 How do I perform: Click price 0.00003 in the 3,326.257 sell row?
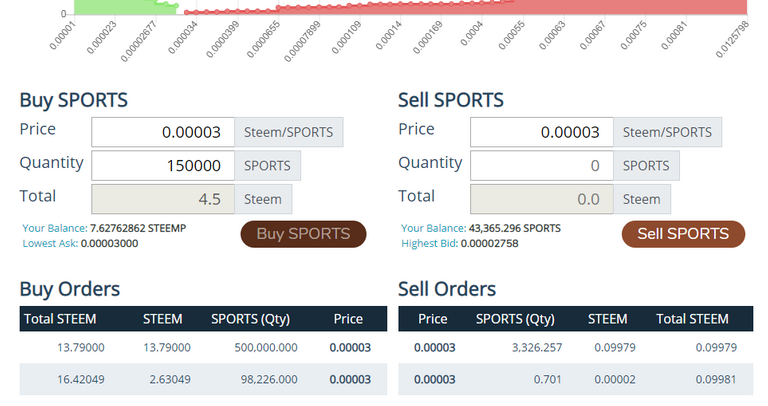(434, 348)
